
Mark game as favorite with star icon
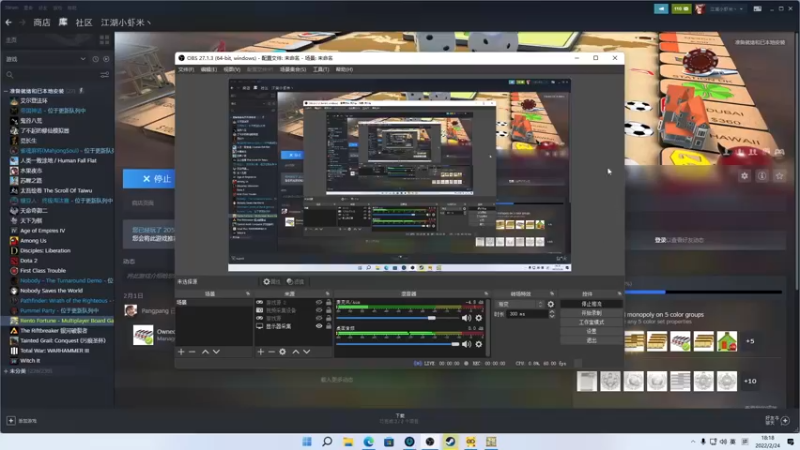779,176
